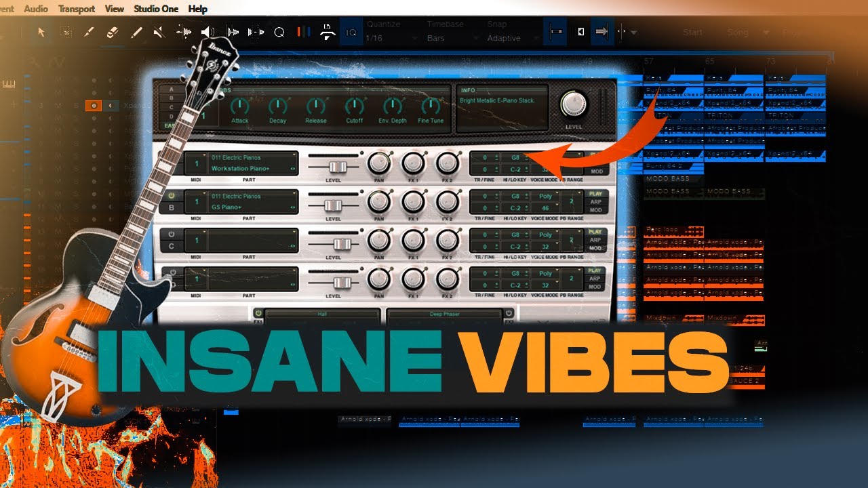Open the Deep Phaser effect dropdown
The image size is (868, 488).
(x=445, y=314)
